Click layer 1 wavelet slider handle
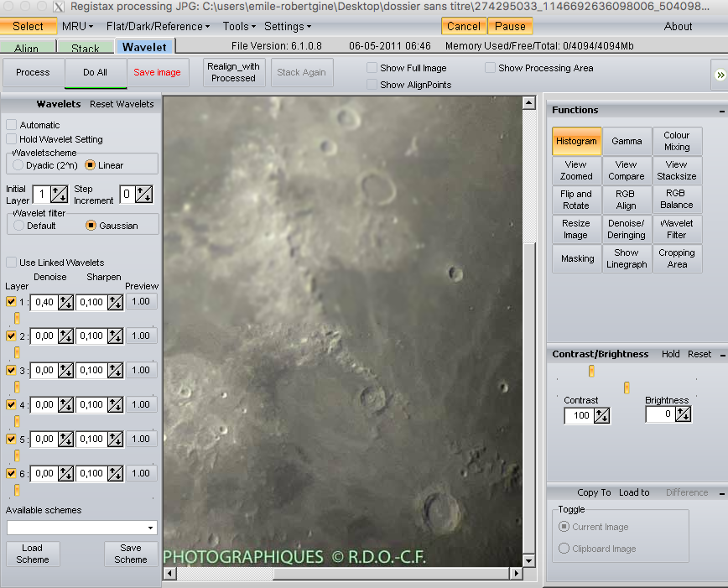 [17, 318]
